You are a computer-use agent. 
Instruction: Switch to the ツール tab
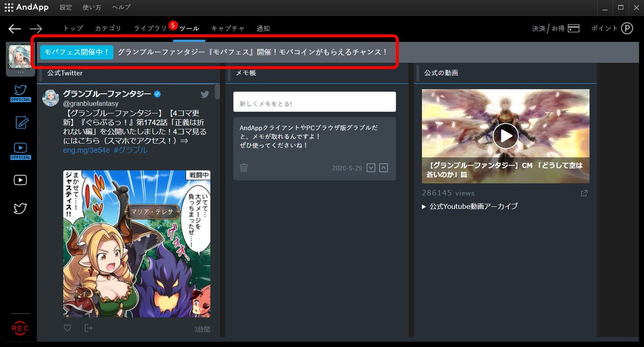tap(189, 29)
